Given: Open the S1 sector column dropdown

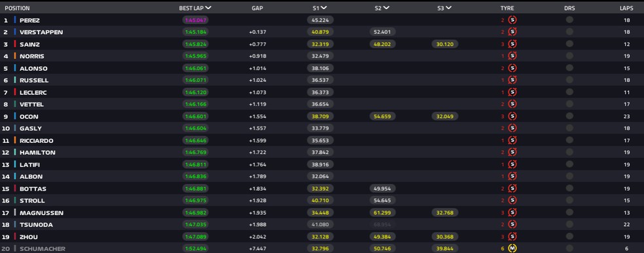Looking at the screenshot, I should (324, 8).
